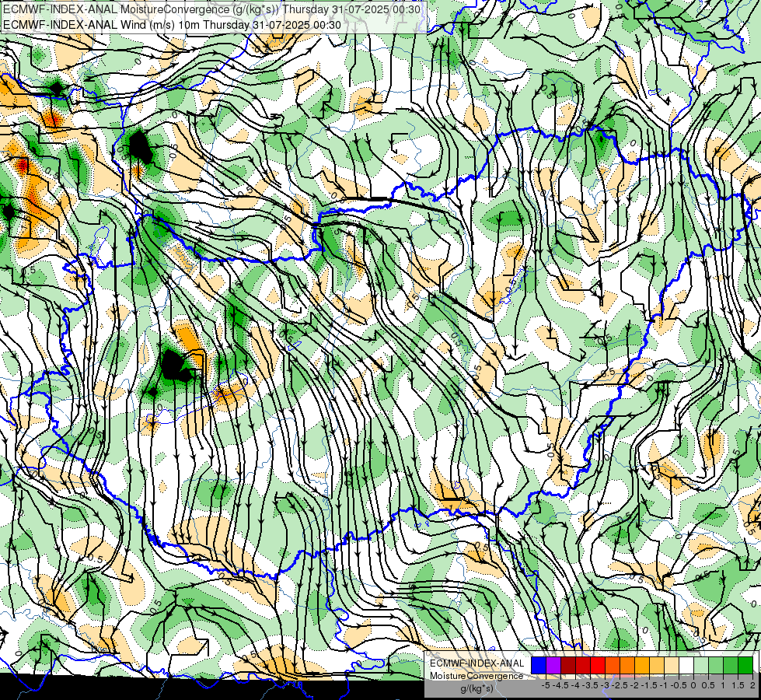The width and height of the screenshot is (761, 700).
Task: Select the MoistureConvergence title line at top
Action: tap(212, 9)
